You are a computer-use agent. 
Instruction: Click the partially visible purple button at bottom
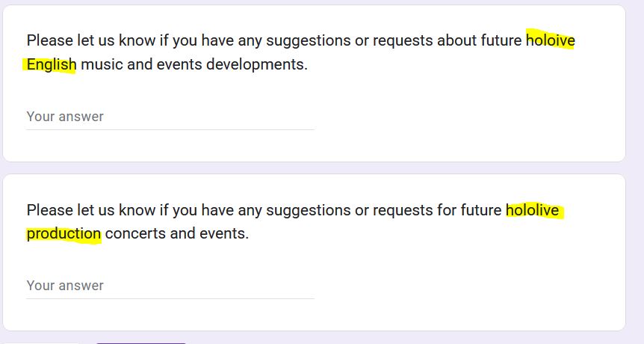pyautogui.click(x=140, y=343)
